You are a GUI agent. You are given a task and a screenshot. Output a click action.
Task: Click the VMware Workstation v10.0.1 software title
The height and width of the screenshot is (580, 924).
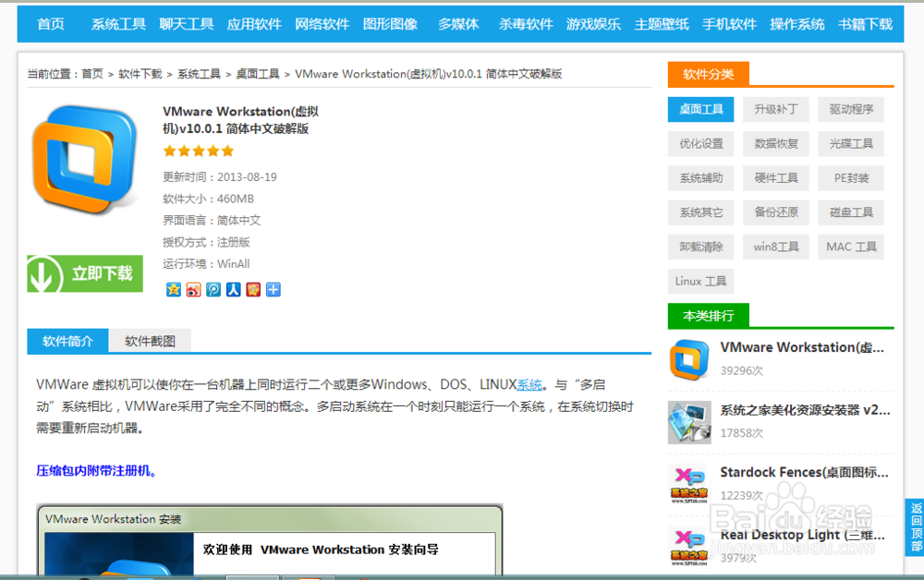pyautogui.click(x=240, y=120)
